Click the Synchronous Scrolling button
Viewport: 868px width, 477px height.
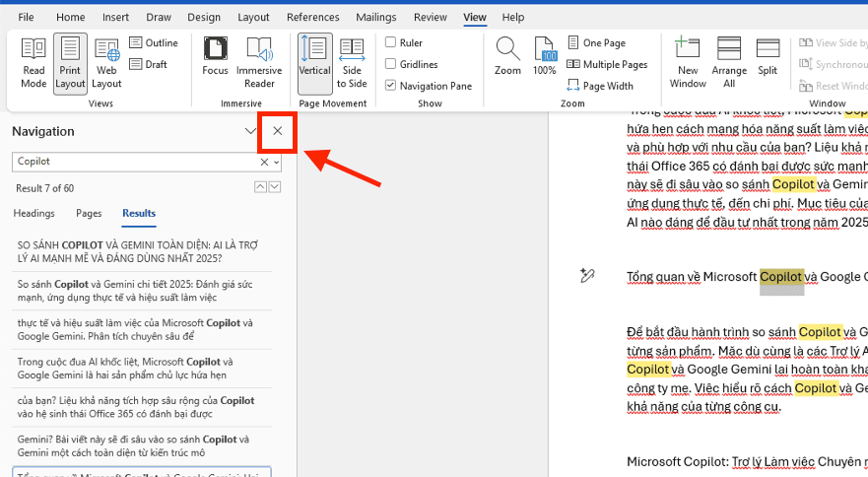pos(834,64)
